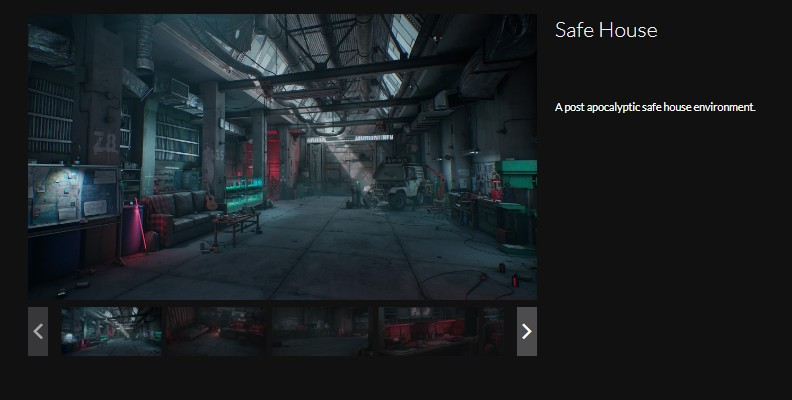Open second thumbnail with dark red couch scene
The width and height of the screenshot is (792, 400).
[x=216, y=331]
